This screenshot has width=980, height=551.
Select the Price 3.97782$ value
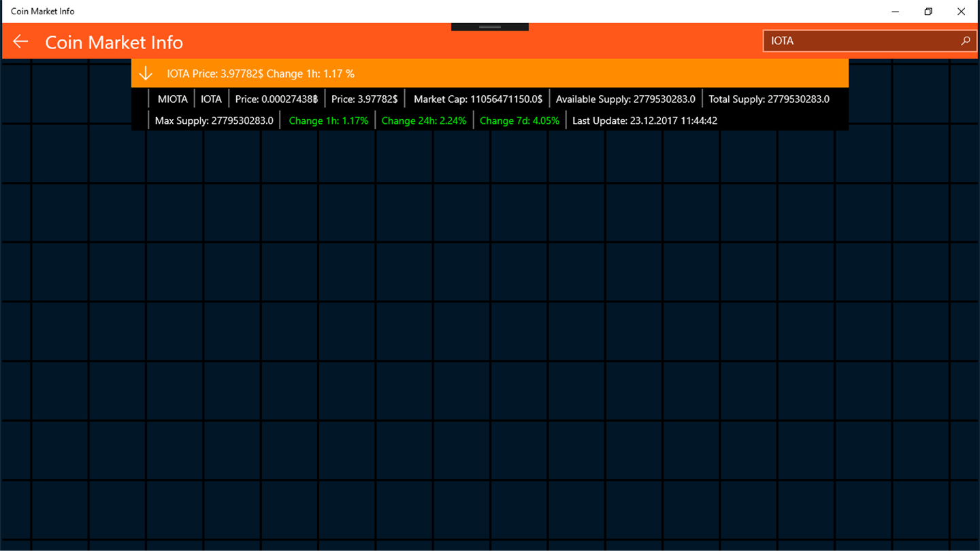click(x=365, y=99)
